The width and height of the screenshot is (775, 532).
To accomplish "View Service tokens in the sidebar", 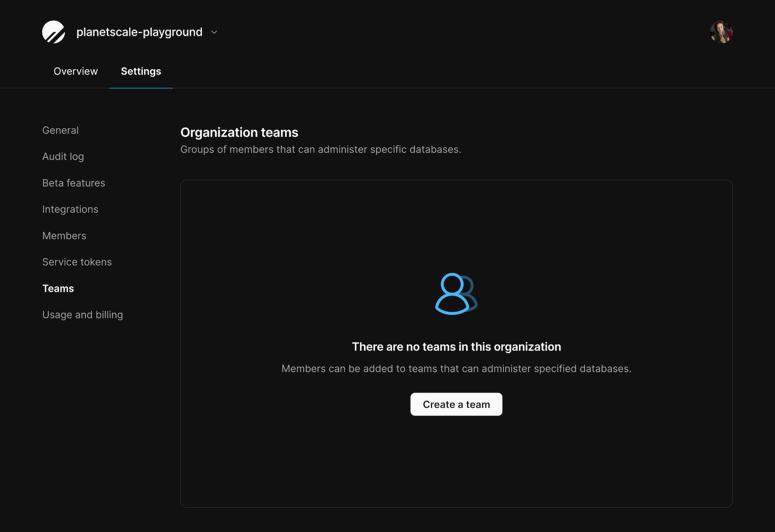I will click(77, 262).
